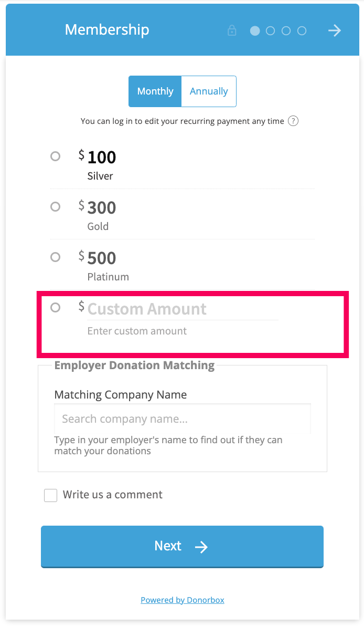Image resolution: width=364 pixels, height=627 pixels.
Task: Open the Powered by Donorbox link
Action: point(182,600)
